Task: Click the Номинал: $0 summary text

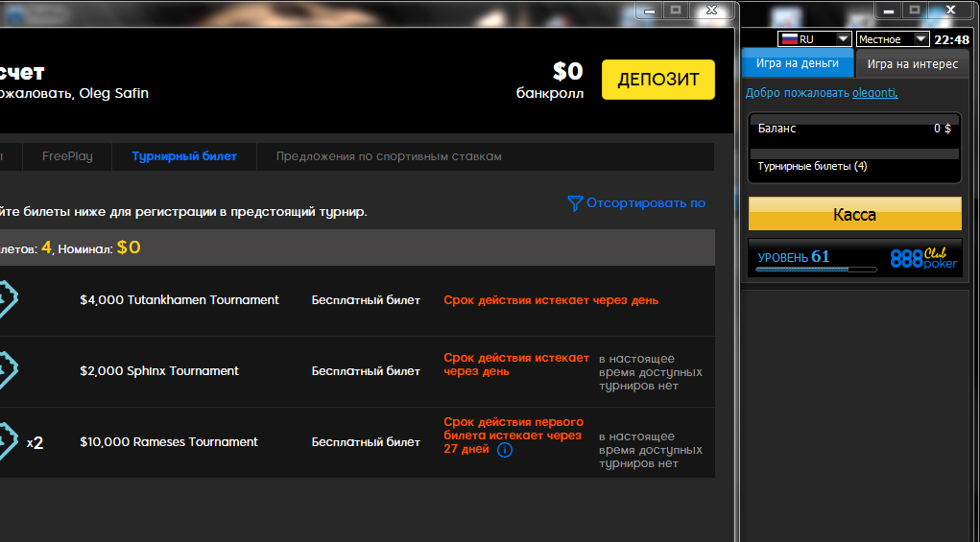Action: pos(100,247)
